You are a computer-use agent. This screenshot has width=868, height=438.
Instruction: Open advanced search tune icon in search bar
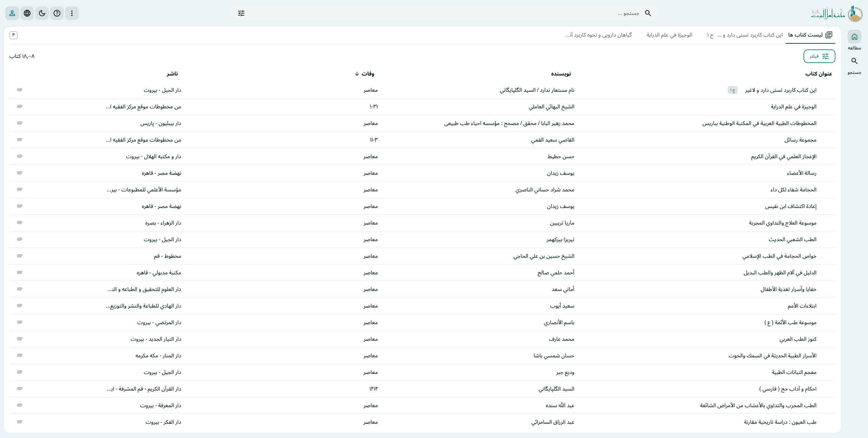click(241, 13)
